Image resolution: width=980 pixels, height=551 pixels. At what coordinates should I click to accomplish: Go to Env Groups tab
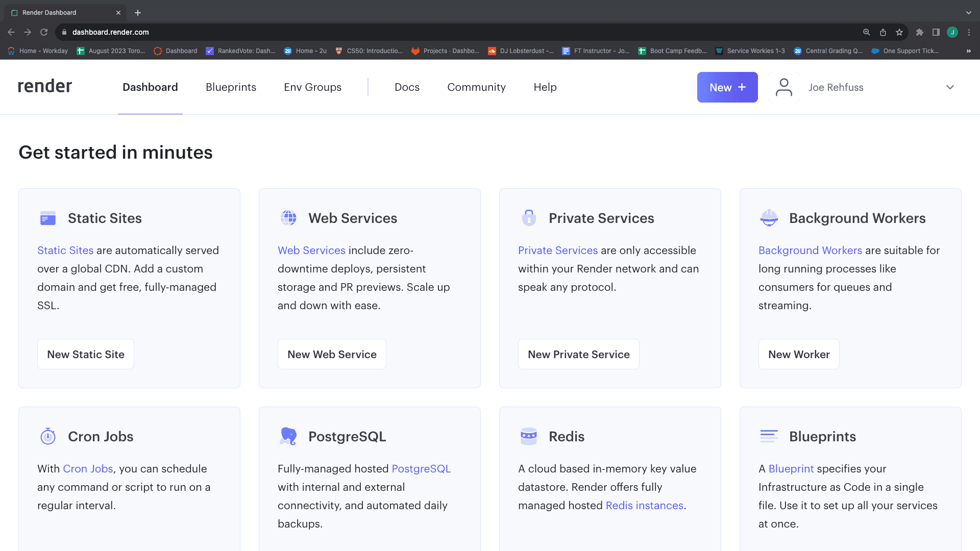312,87
